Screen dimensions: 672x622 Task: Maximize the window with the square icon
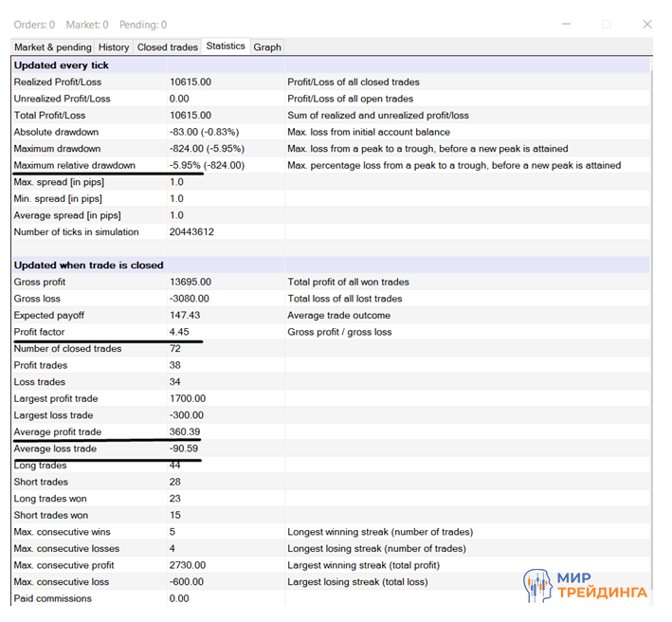point(607,24)
